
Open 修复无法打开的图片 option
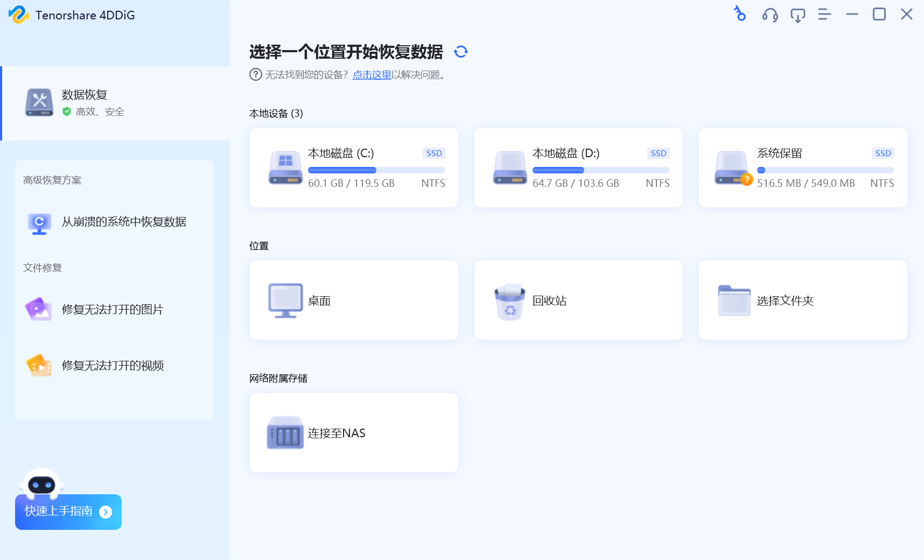(x=114, y=310)
